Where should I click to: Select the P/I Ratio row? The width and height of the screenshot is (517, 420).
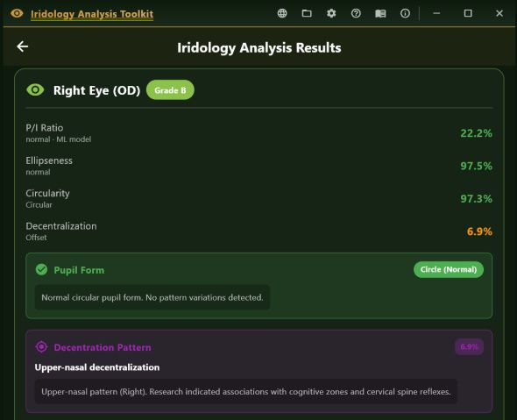point(258,133)
